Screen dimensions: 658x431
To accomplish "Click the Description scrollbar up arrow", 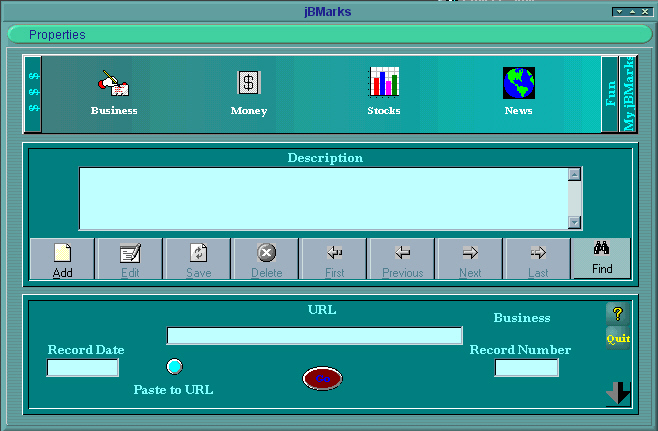I will coord(574,174).
